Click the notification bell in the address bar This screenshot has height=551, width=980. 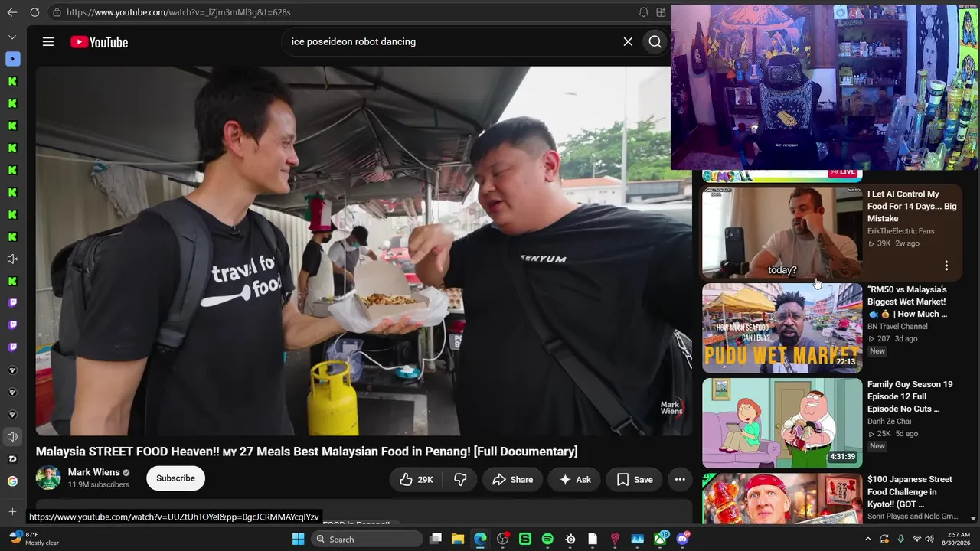coord(643,12)
